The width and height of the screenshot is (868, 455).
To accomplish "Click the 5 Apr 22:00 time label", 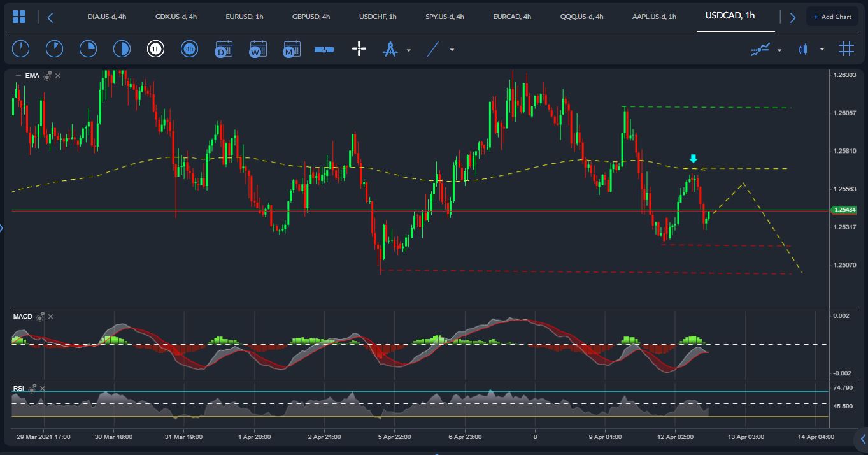I will pos(394,437).
